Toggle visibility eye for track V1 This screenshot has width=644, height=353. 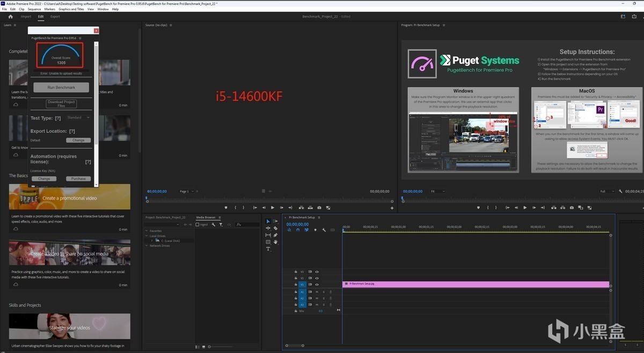[317, 285]
